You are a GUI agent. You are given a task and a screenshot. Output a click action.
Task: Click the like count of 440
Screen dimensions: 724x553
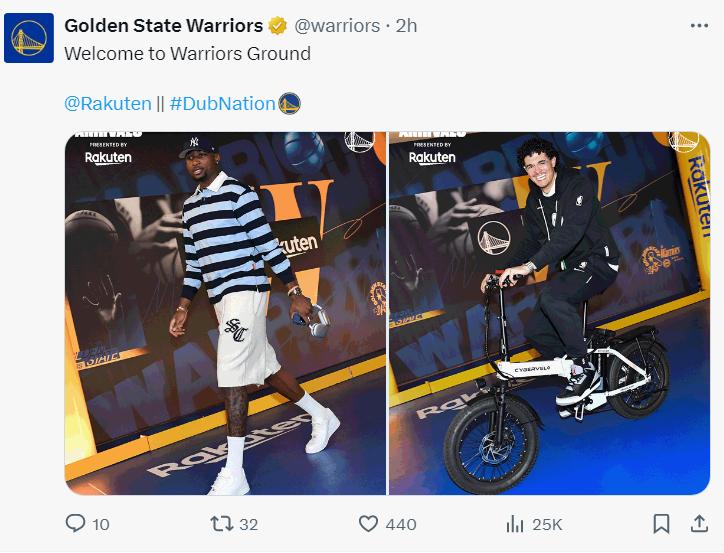click(401, 524)
